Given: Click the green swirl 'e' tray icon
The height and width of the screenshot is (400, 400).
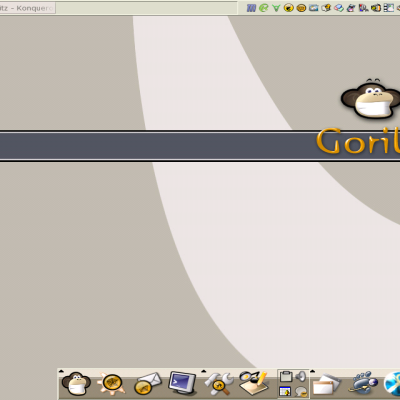Looking at the screenshot, I should [264, 8].
